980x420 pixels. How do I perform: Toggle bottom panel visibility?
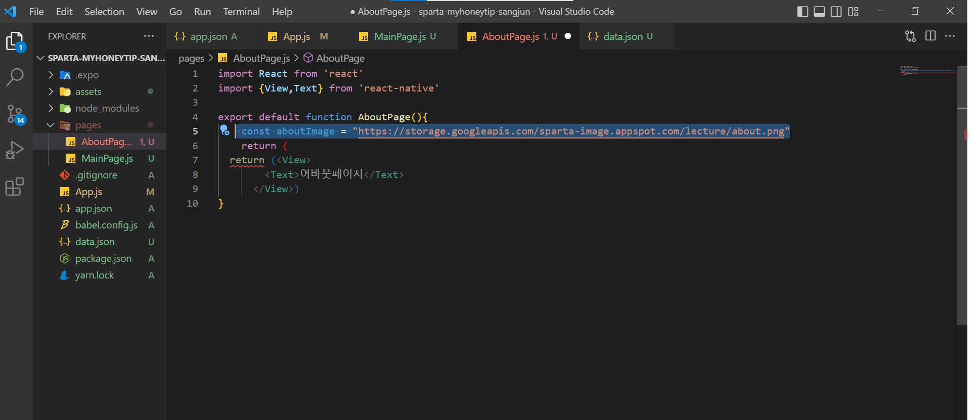(x=819, y=11)
